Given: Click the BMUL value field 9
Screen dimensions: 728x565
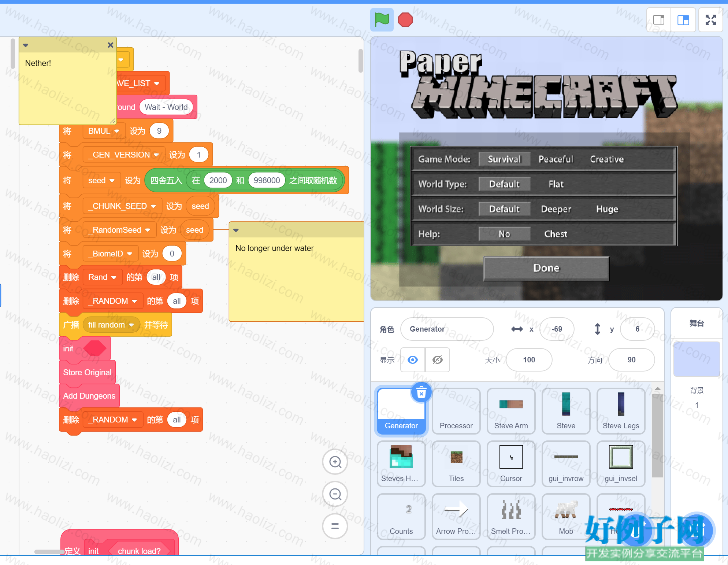Looking at the screenshot, I should coord(159,131).
